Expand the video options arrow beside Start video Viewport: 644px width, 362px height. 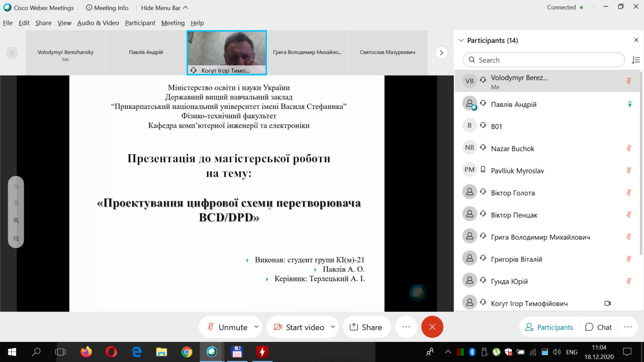[x=333, y=327]
